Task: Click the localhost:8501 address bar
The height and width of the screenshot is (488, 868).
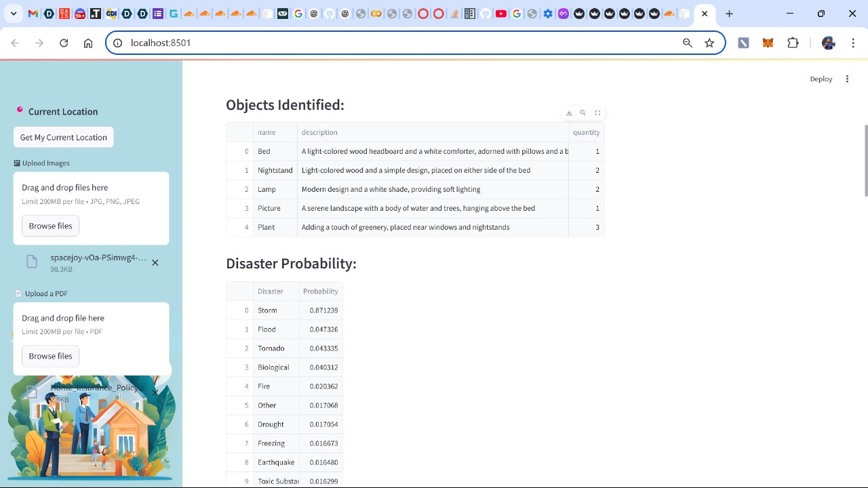Action: point(400,43)
